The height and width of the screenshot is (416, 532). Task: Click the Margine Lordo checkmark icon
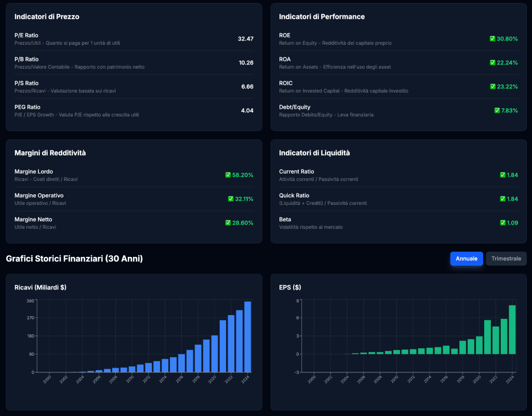(228, 175)
